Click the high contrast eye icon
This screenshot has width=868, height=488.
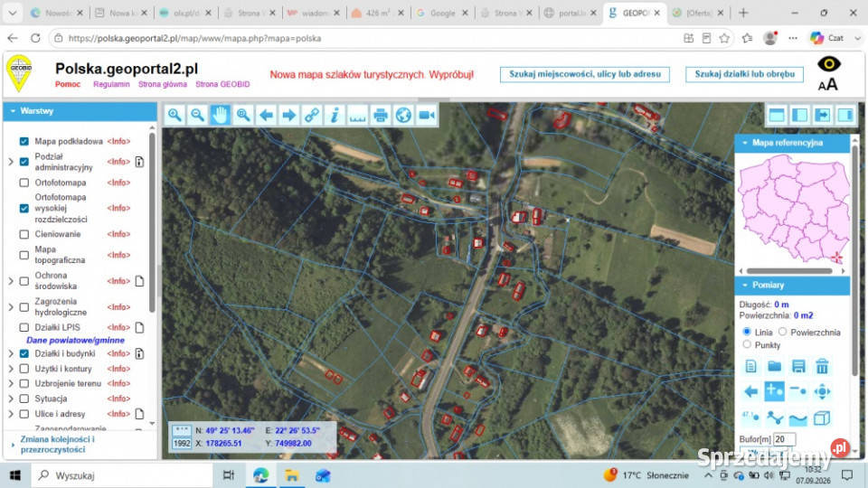click(829, 64)
